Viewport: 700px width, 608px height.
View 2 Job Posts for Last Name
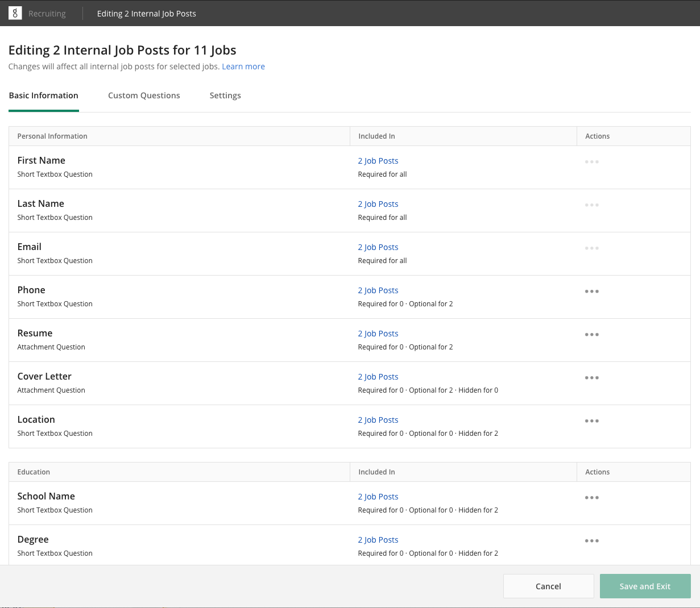click(378, 204)
